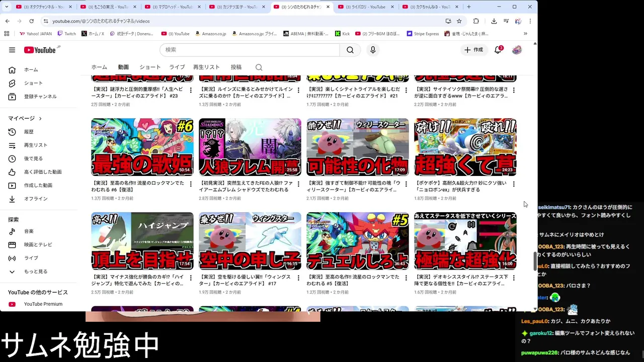The width and height of the screenshot is (644, 362).
Task: Open the Yahoo! JAPAN bookmark
Action: point(36,34)
